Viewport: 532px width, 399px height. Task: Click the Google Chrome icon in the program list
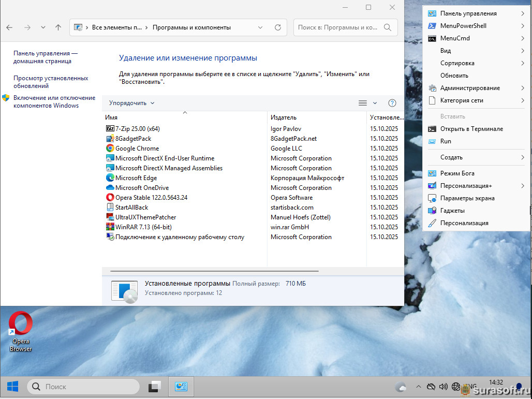pos(110,149)
